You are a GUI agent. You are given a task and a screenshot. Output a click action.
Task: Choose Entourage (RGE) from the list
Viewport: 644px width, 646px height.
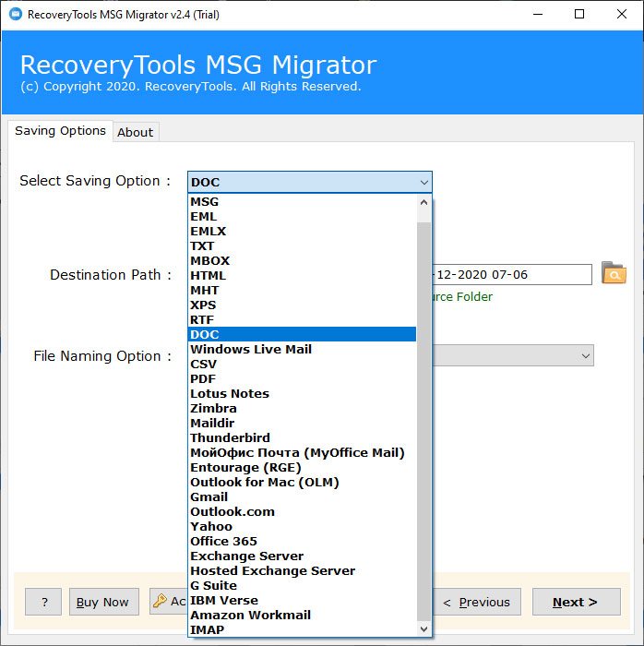(x=302, y=468)
